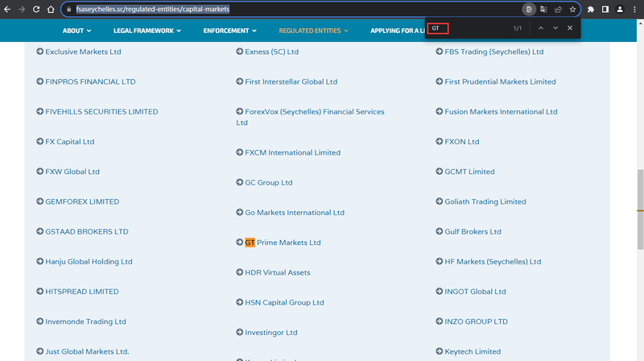The image size is (644, 361).
Task: Open the user profile menu
Action: click(620, 9)
